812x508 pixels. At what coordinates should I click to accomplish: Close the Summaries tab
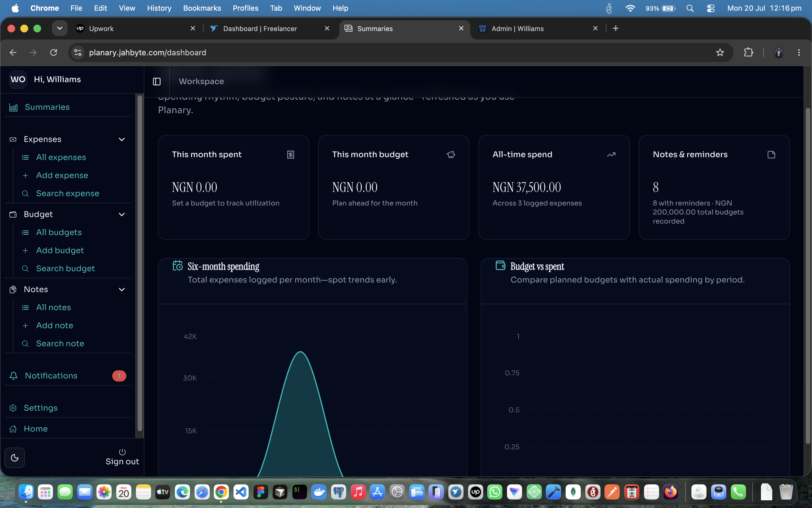click(461, 28)
